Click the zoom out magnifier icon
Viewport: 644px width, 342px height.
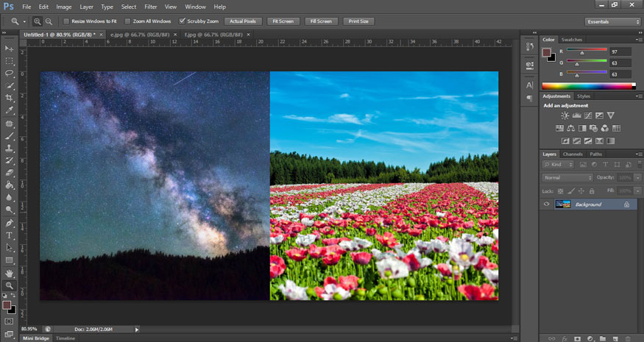point(49,21)
